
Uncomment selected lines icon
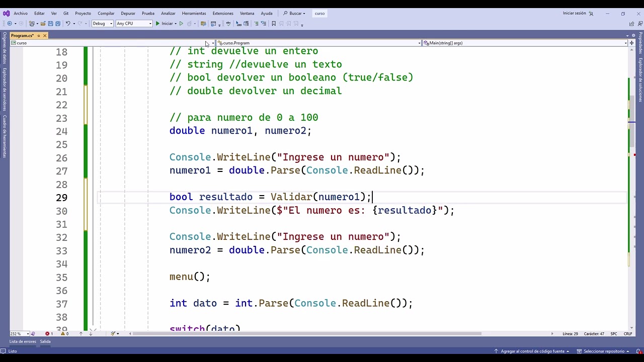pos(263,24)
